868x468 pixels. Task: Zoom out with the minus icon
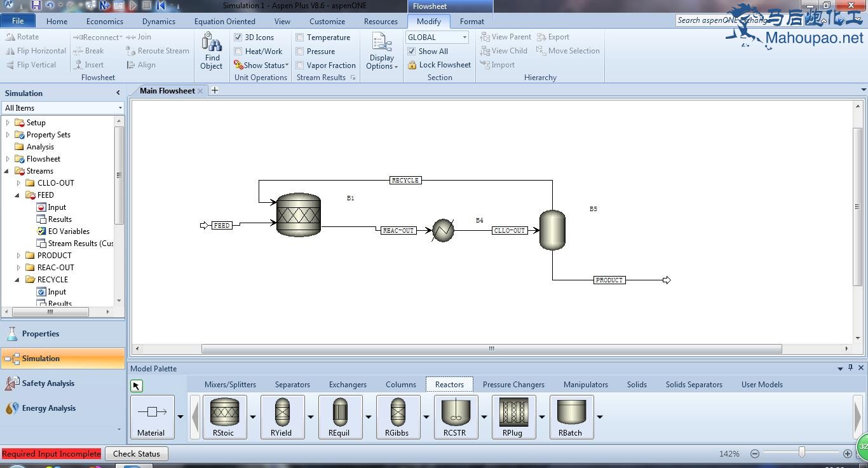755,453
